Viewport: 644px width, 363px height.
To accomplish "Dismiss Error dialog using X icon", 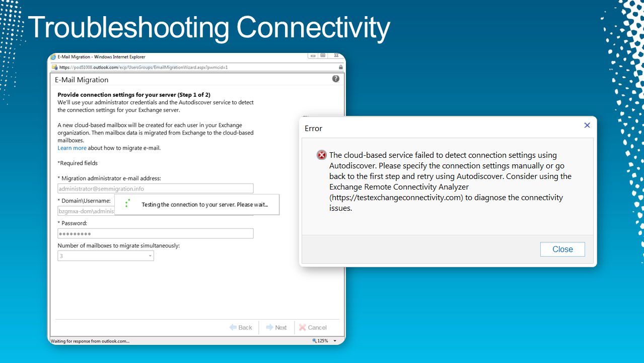I will (587, 125).
